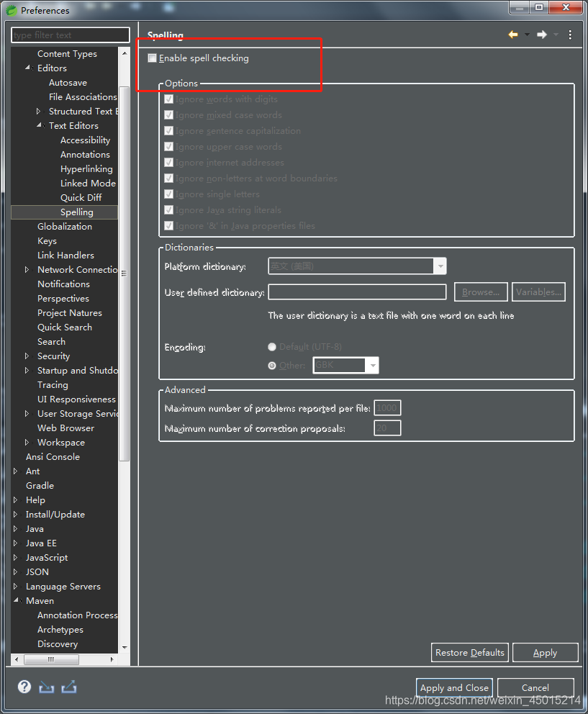Image resolution: width=588 pixels, height=714 pixels.
Task: Collapse the Maven node
Action: pyautogui.click(x=17, y=600)
